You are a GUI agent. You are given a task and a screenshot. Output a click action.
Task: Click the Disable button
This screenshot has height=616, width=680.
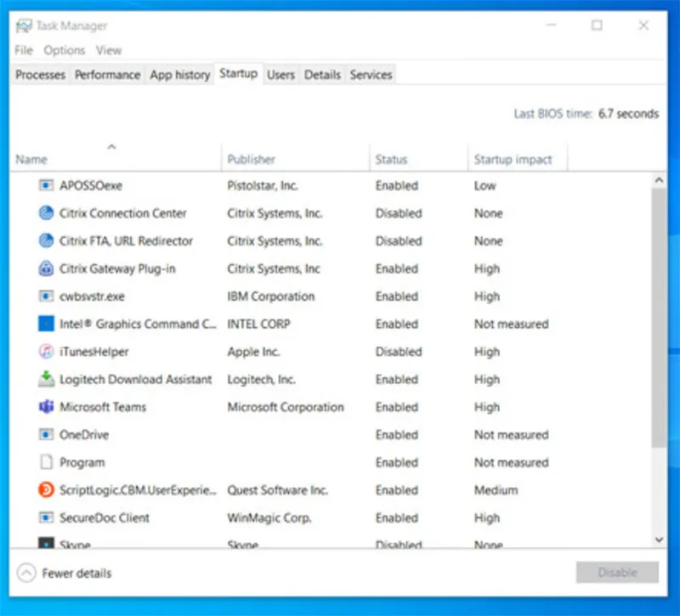coord(618,573)
